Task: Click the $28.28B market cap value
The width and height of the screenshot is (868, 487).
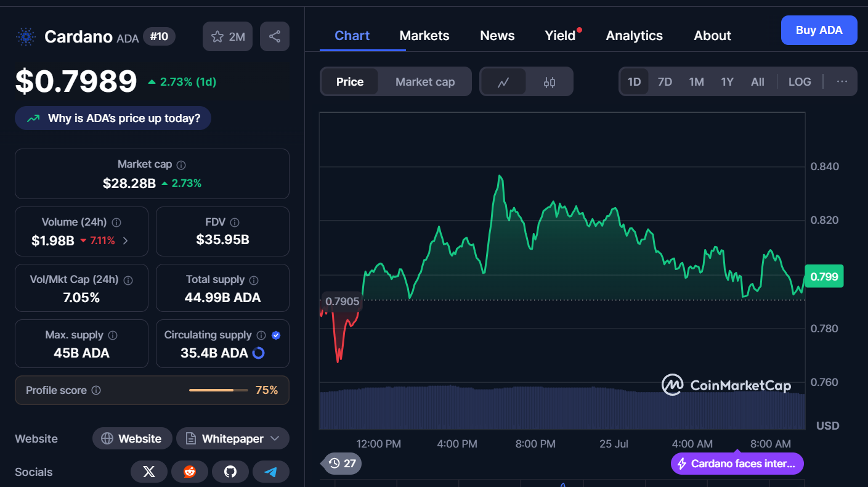Action: click(129, 183)
